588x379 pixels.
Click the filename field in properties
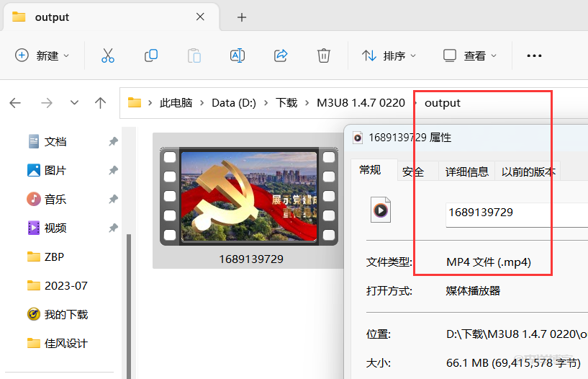[515, 212]
